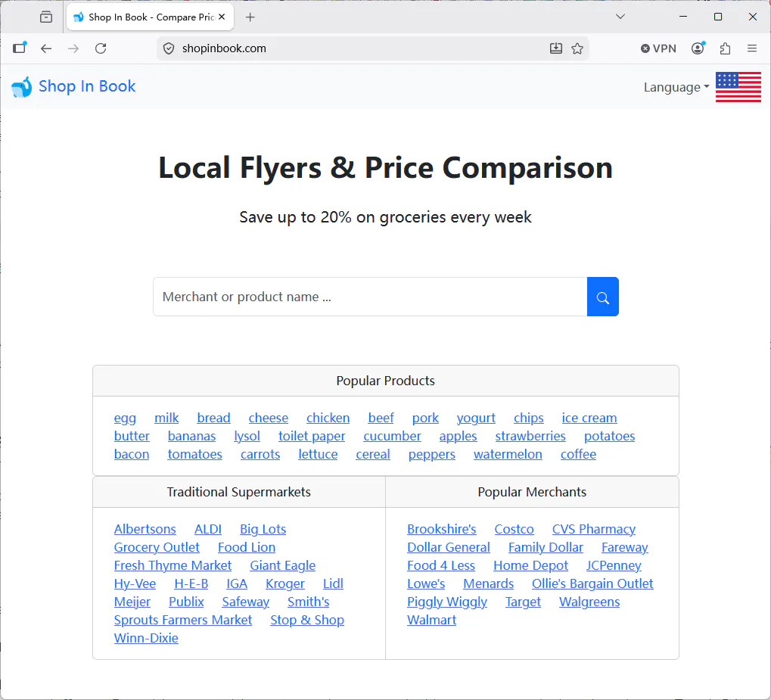This screenshot has height=700, width=771.
Task: Open the Lidl supermarket link
Action: 333,583
